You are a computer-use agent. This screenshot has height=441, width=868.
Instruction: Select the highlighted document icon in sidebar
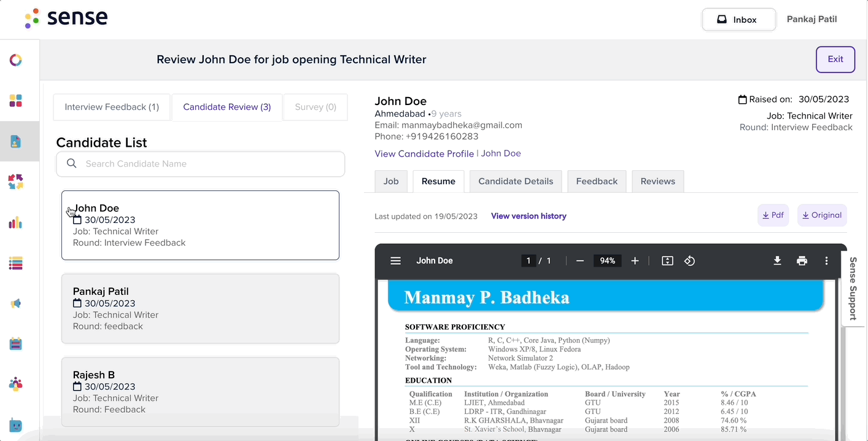pyautogui.click(x=16, y=141)
